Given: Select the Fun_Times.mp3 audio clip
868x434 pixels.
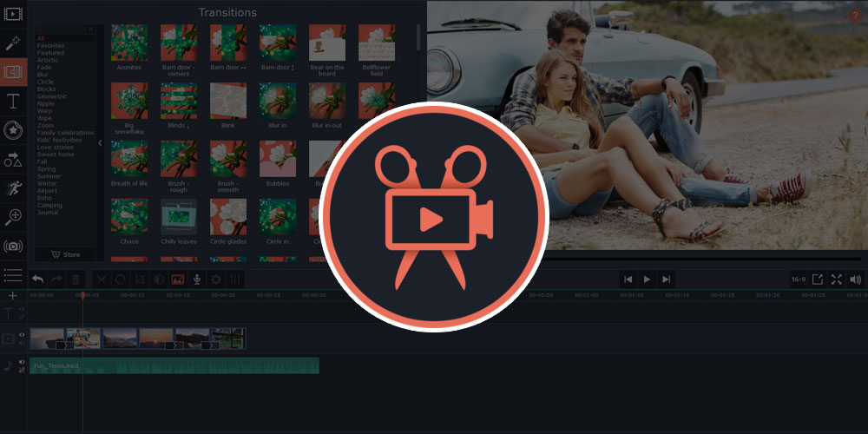Looking at the screenshot, I should (x=174, y=366).
